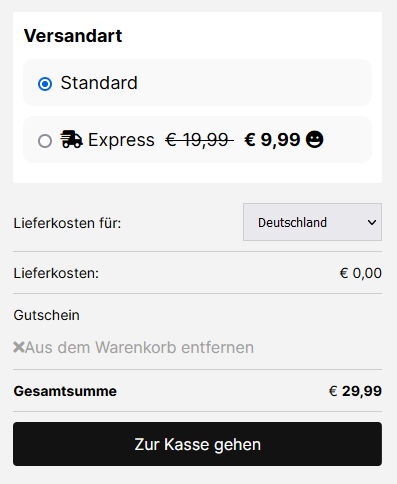Click the Gesamtsumme label
The width and height of the screenshot is (397, 484).
[x=65, y=391]
